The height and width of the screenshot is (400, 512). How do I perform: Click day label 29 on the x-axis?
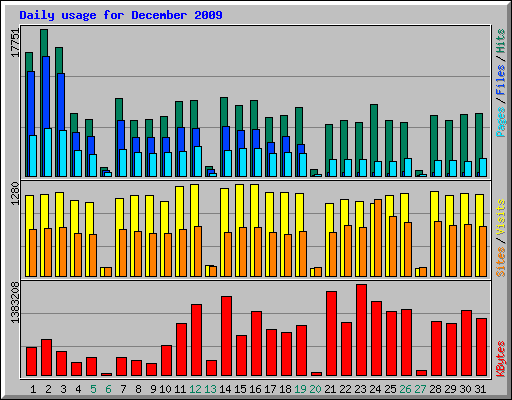point(450,389)
